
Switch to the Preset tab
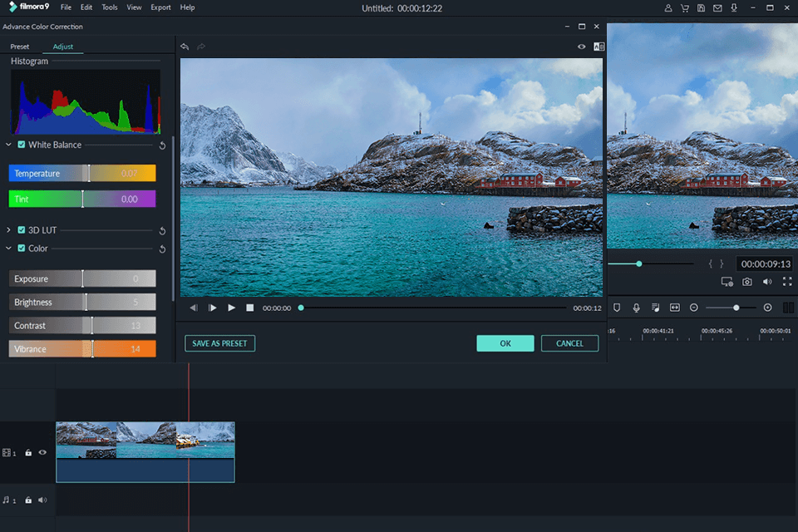click(20, 47)
